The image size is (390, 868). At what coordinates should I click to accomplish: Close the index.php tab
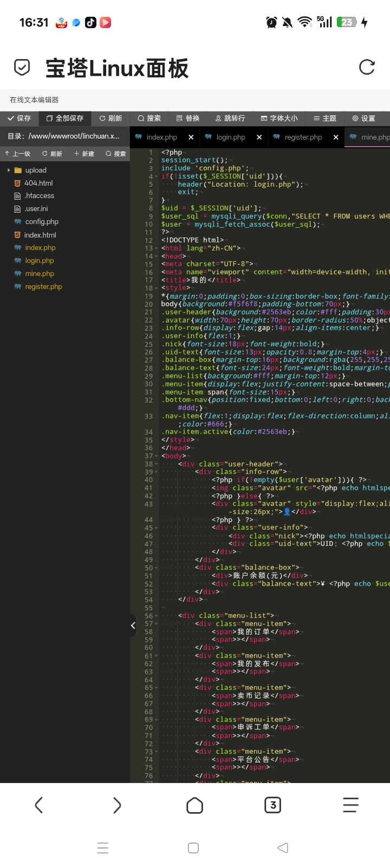[191, 137]
